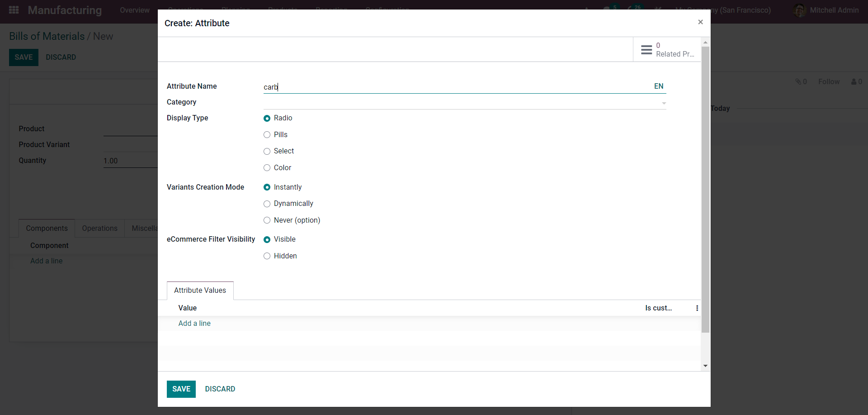Switch to the Components tab

point(47,229)
